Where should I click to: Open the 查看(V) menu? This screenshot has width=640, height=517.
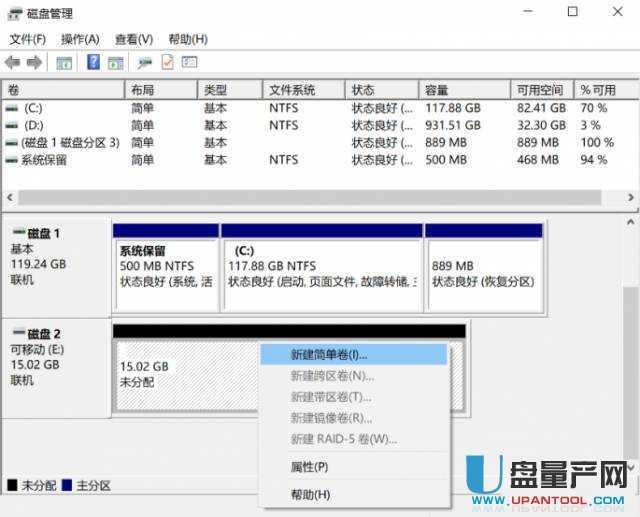pos(133,39)
